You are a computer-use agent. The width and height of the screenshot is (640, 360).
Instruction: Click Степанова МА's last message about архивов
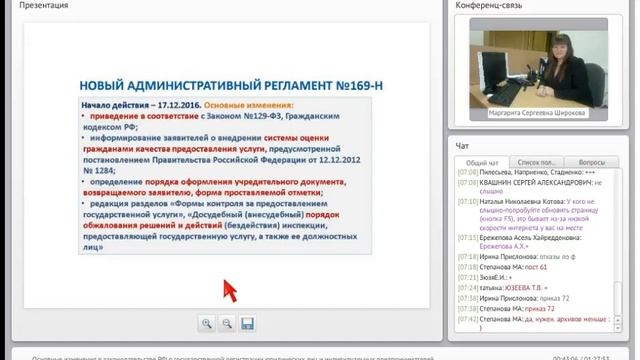point(534,322)
